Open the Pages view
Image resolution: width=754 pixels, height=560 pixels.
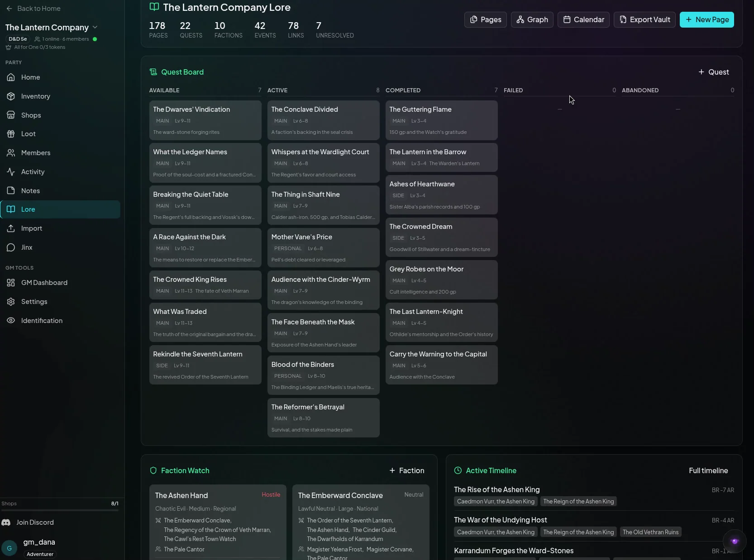click(486, 19)
